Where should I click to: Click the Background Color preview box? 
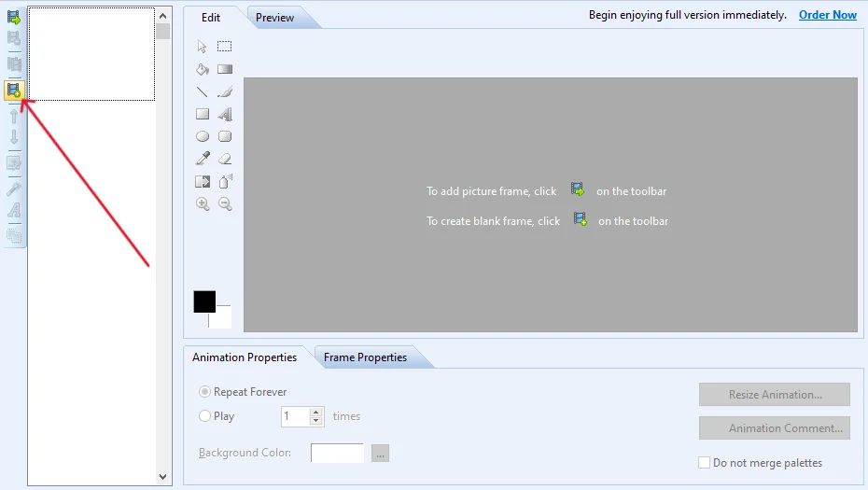tap(337, 453)
